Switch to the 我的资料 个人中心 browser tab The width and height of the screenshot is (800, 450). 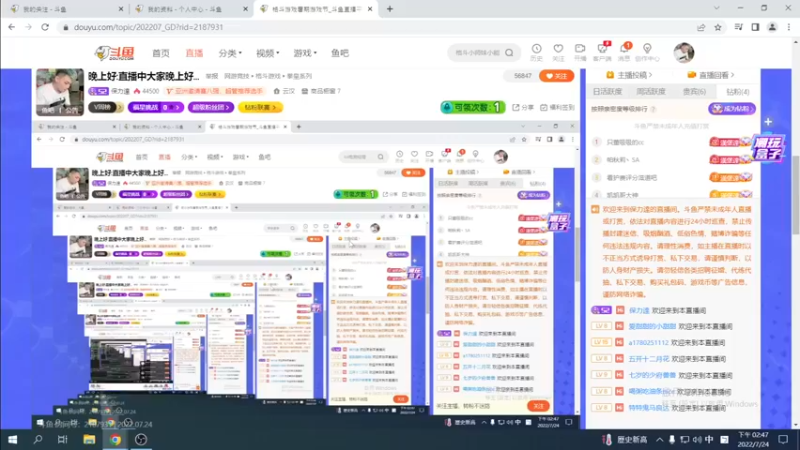[x=191, y=9]
